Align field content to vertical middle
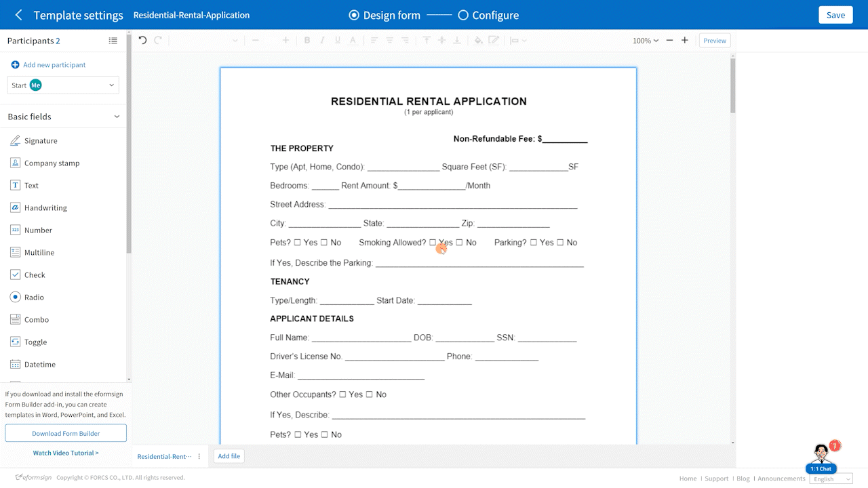The image size is (868, 488). coord(442,41)
